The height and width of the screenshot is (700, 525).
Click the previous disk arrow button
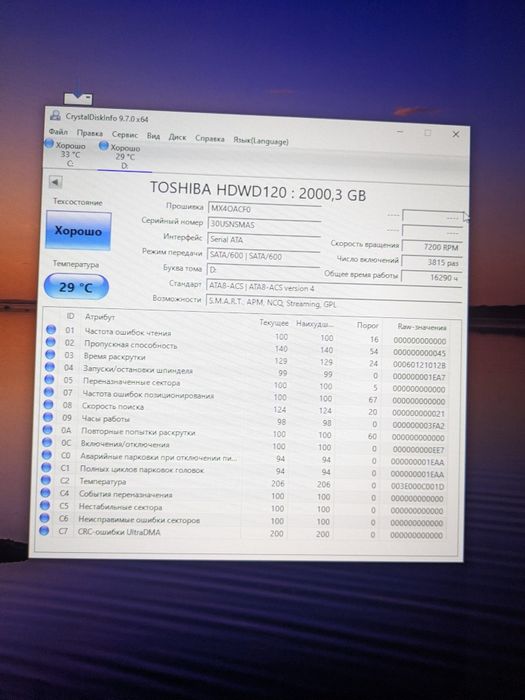coord(55,182)
